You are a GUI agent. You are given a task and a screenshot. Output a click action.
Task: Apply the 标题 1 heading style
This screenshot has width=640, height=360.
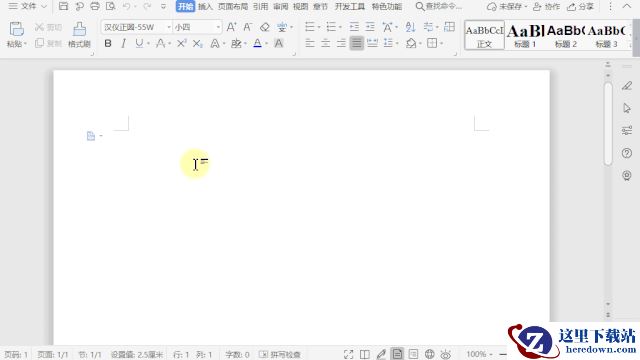click(x=525, y=36)
